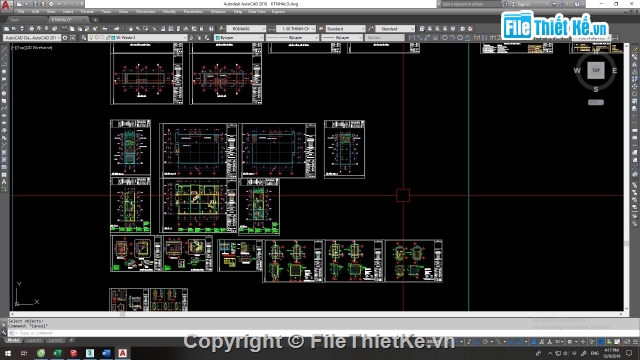The image size is (640, 360).
Task: Open Word from the Windows taskbar
Action: (106, 353)
